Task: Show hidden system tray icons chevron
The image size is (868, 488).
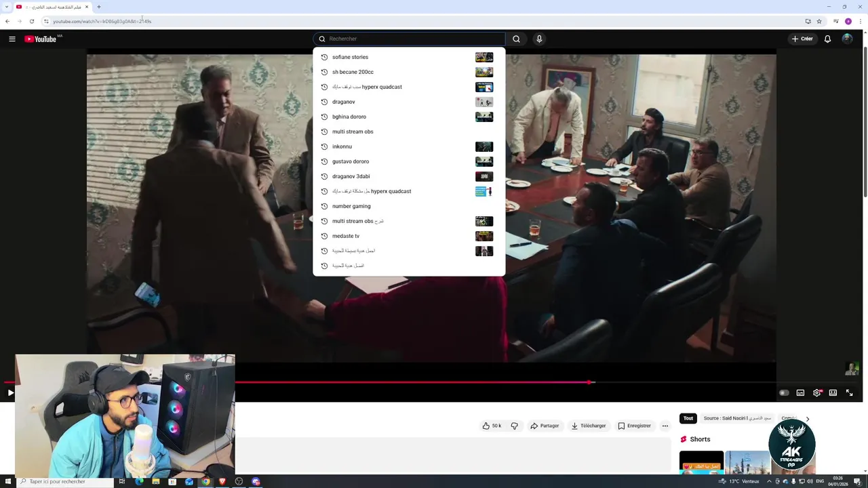Action: point(769,481)
